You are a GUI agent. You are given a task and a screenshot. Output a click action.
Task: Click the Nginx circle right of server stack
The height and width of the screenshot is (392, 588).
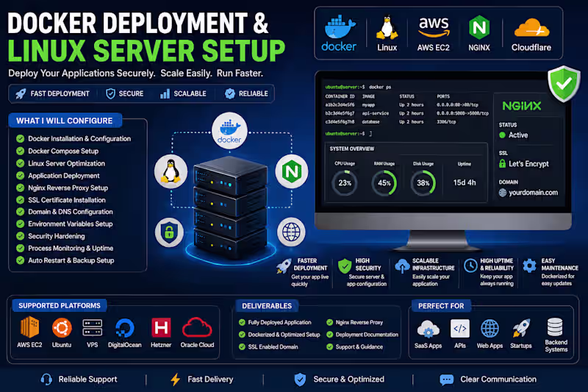(291, 171)
